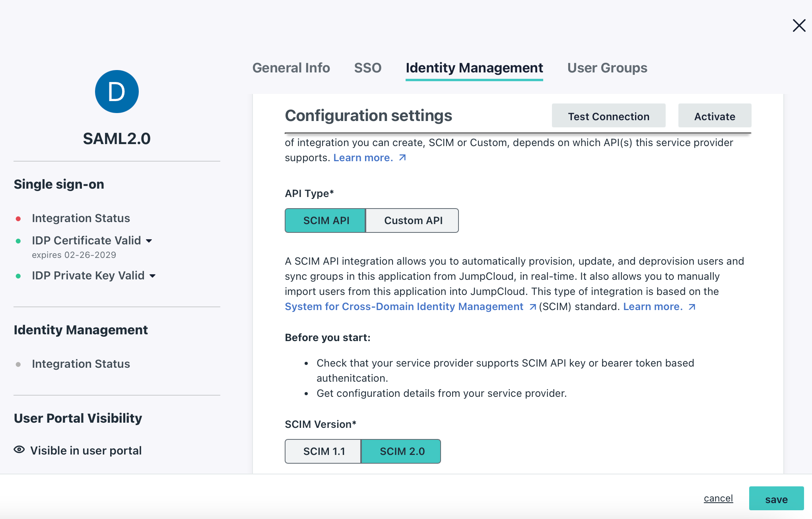Click the gray dot beside Identity Management Integration Status

tap(17, 363)
